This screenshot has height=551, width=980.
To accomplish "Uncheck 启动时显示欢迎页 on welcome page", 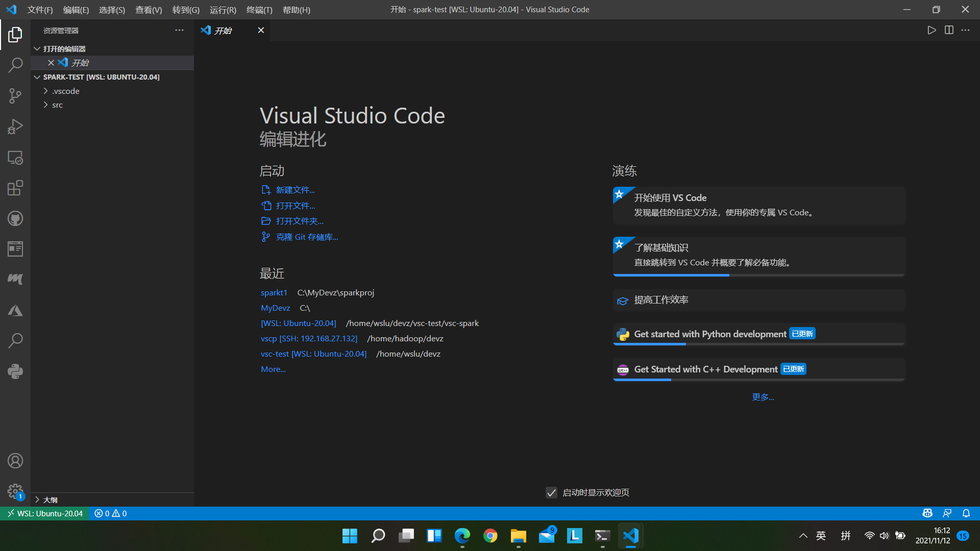I will pyautogui.click(x=551, y=493).
